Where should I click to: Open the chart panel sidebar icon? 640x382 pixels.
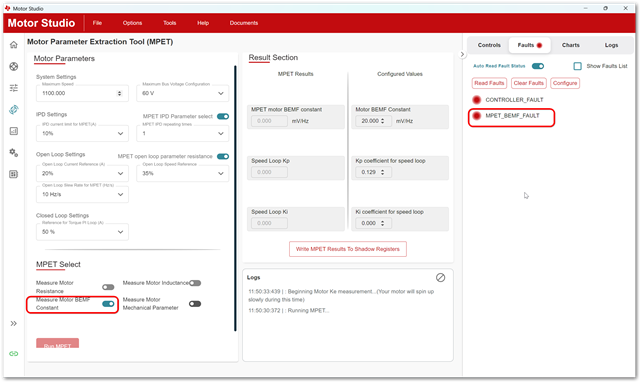[13, 131]
